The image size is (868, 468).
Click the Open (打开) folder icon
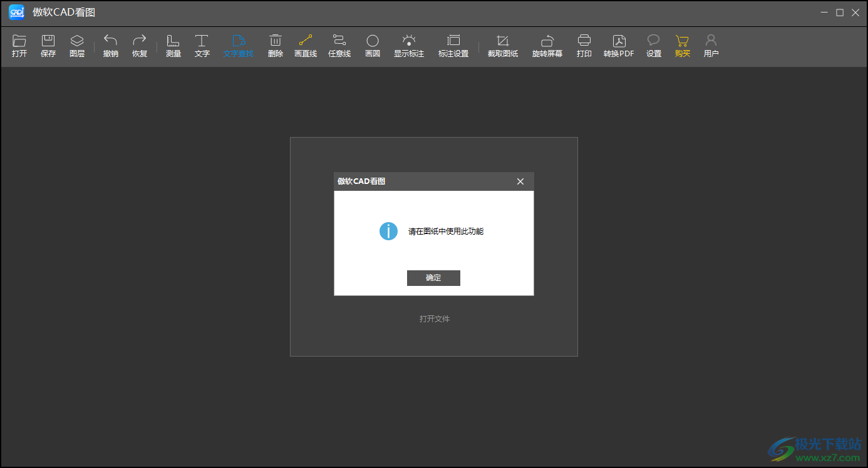pos(19,41)
